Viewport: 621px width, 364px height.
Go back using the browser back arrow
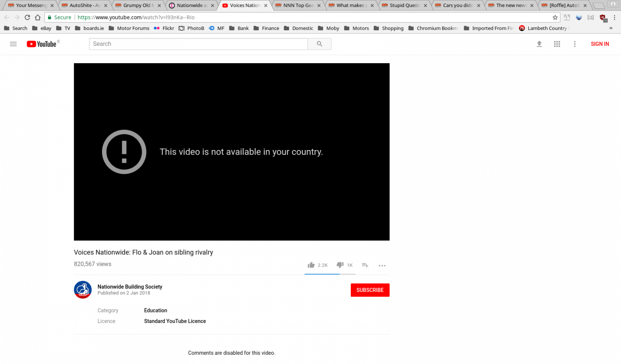point(7,17)
